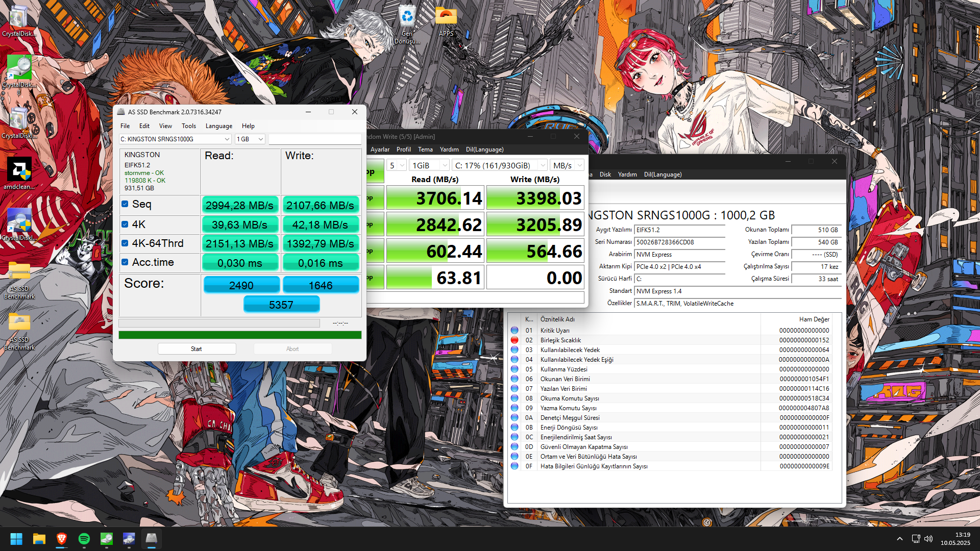Click the Öznitelik Adı column header

coord(557,319)
